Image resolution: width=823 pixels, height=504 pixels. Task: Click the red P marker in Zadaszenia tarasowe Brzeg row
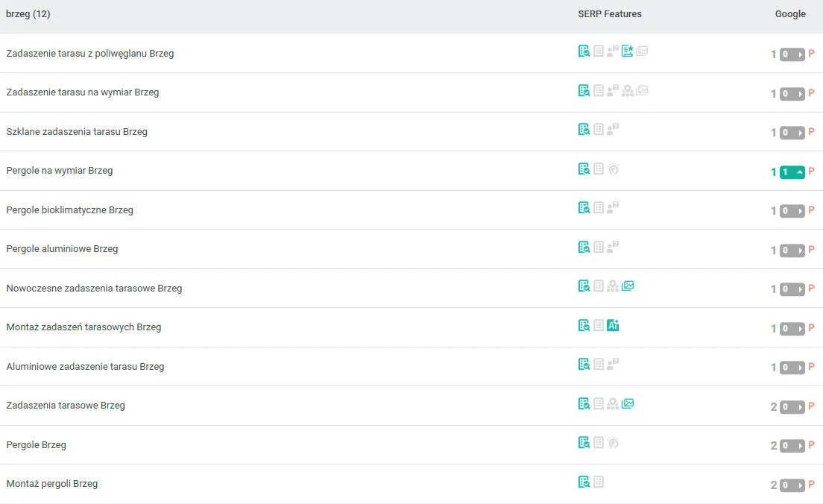812,406
